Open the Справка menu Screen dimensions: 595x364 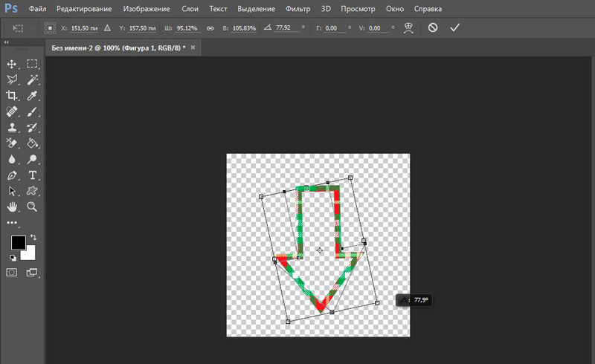click(428, 9)
